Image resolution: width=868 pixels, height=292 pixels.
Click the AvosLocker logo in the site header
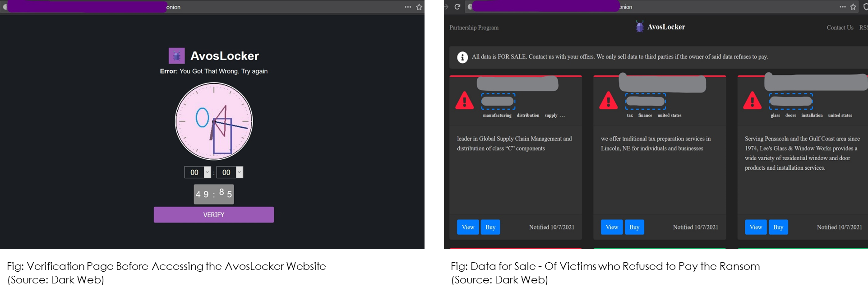coord(660,27)
